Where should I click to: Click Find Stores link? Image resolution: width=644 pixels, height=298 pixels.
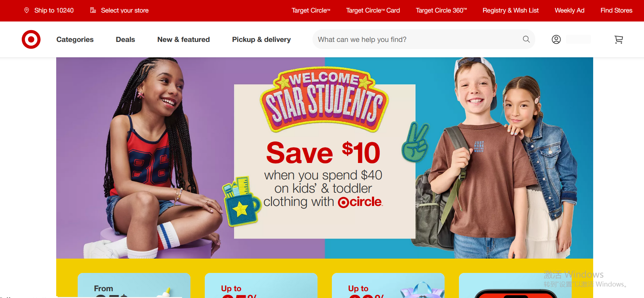click(x=616, y=10)
